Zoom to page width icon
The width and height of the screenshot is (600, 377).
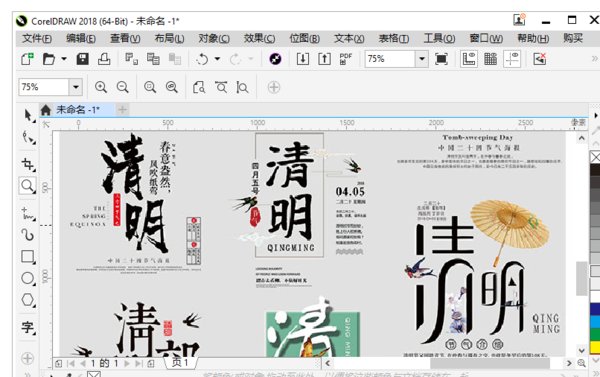click(221, 87)
